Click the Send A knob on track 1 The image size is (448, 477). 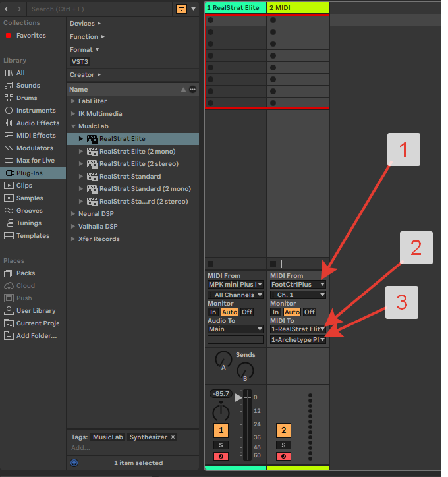[x=223, y=360]
